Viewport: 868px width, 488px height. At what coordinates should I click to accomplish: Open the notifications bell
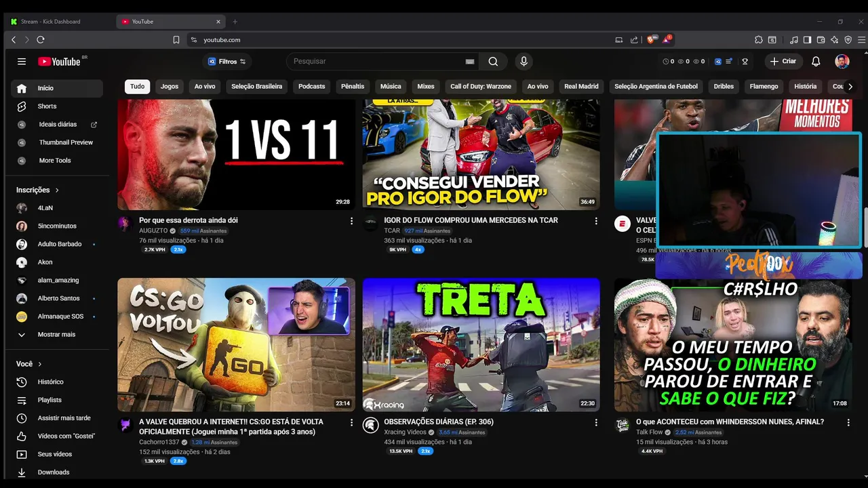coord(816,61)
